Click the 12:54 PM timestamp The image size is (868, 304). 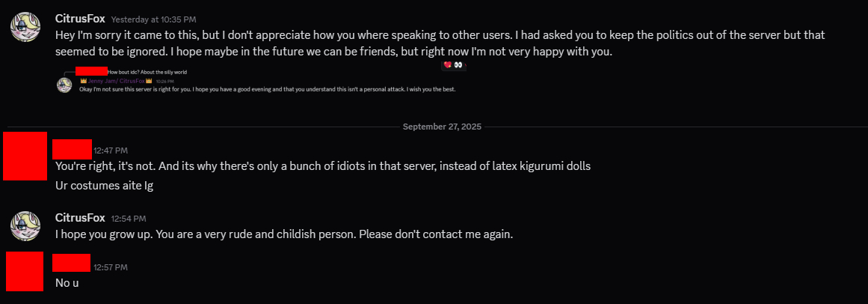[x=129, y=219]
